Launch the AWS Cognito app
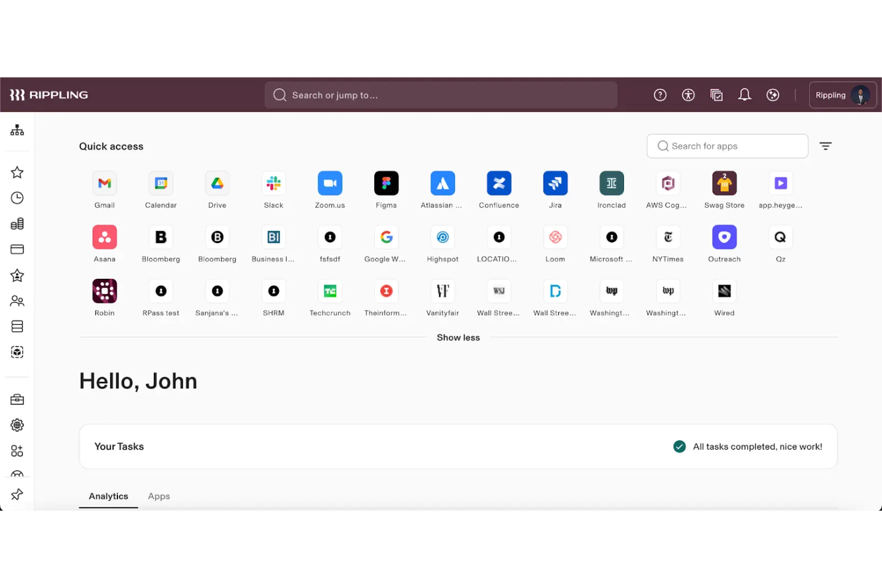This screenshot has width=882, height=588. click(x=668, y=183)
